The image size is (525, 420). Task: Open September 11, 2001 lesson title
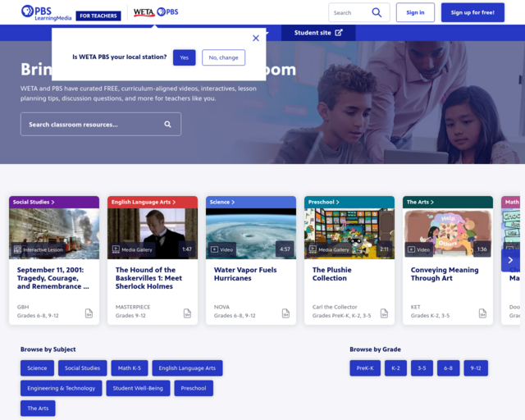[52, 278]
